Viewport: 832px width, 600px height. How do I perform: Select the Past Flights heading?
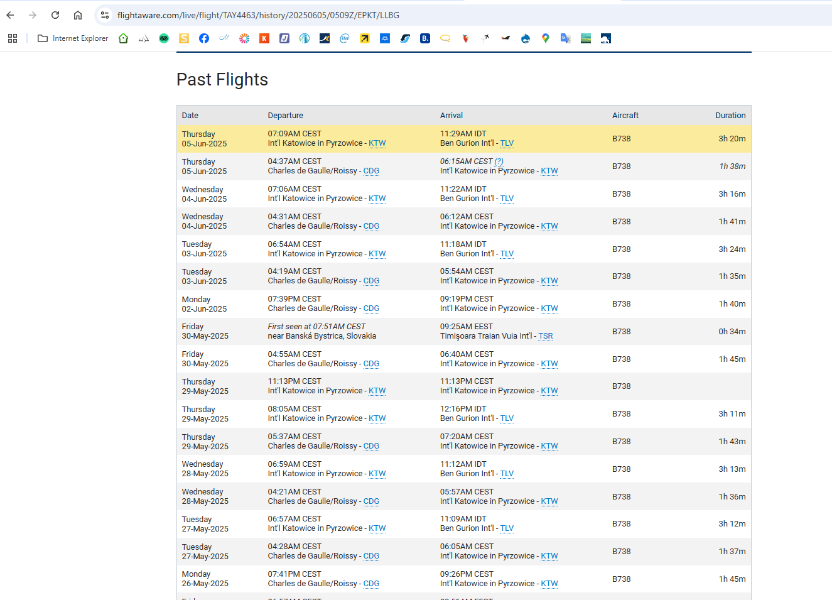click(x=222, y=80)
